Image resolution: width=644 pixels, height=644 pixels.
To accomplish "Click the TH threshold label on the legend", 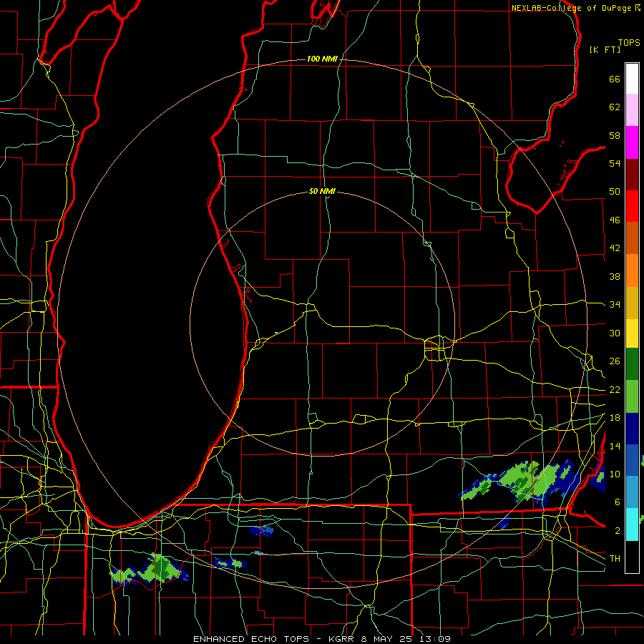I will point(615,559).
